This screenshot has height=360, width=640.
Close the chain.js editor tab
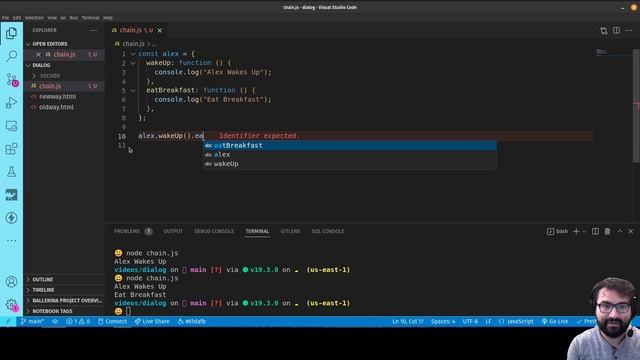pyautogui.click(x=160, y=30)
